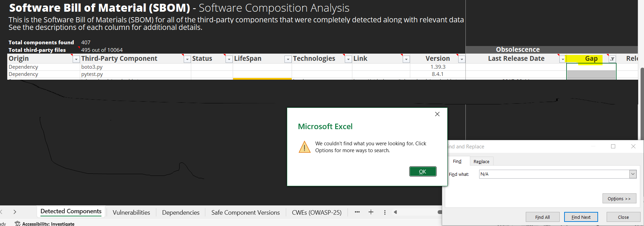Click the Find All button
Image resolution: width=644 pixels, height=226 pixels.
pyautogui.click(x=542, y=217)
